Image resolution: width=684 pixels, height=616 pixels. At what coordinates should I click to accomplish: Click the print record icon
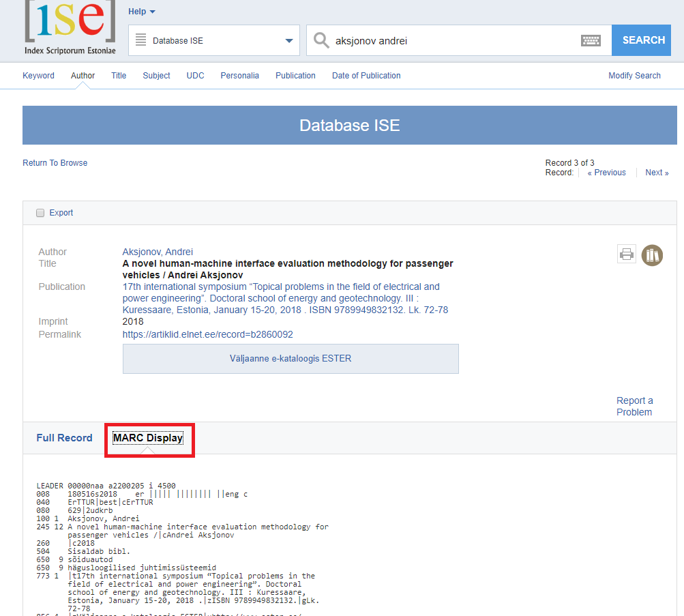click(x=627, y=254)
